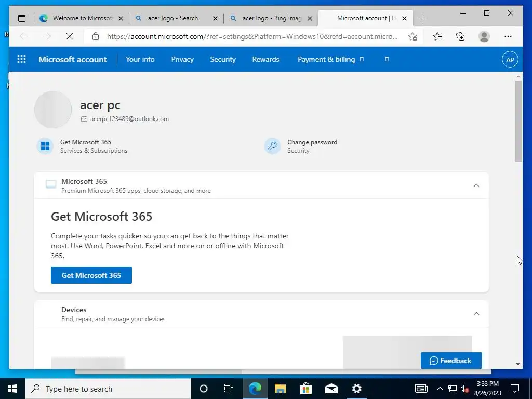Open the Edge profile icon
Viewport: 532px width, 399px height.
[x=484, y=36]
